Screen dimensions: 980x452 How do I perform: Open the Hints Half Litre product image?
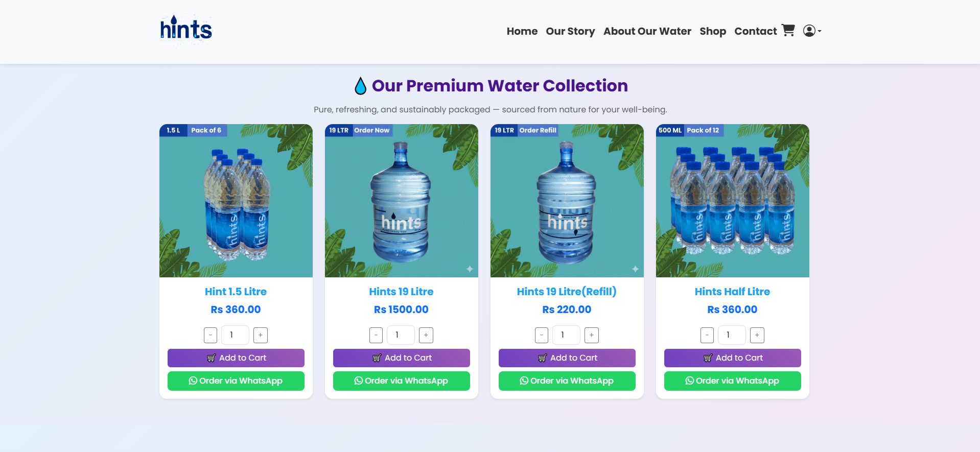(733, 201)
